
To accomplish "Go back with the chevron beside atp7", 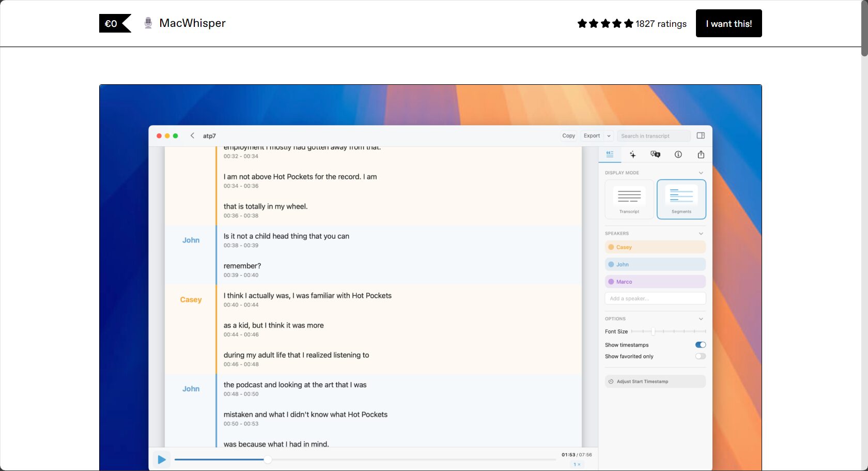I will click(192, 135).
